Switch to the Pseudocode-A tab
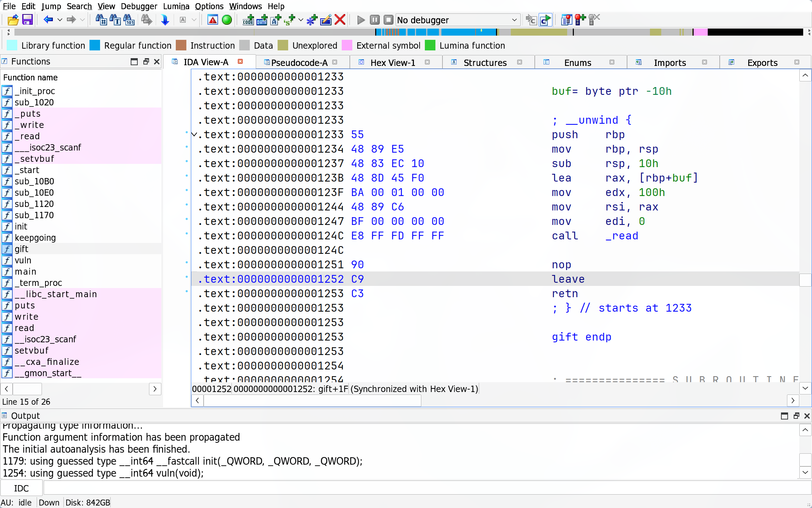Screen dimensions: 812x508 [x=299, y=62]
